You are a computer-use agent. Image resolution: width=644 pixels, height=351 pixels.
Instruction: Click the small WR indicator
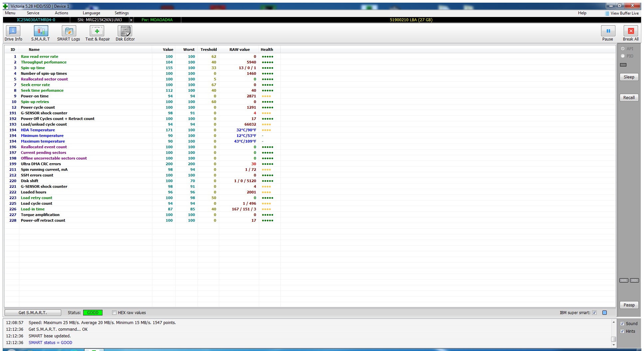624,280
